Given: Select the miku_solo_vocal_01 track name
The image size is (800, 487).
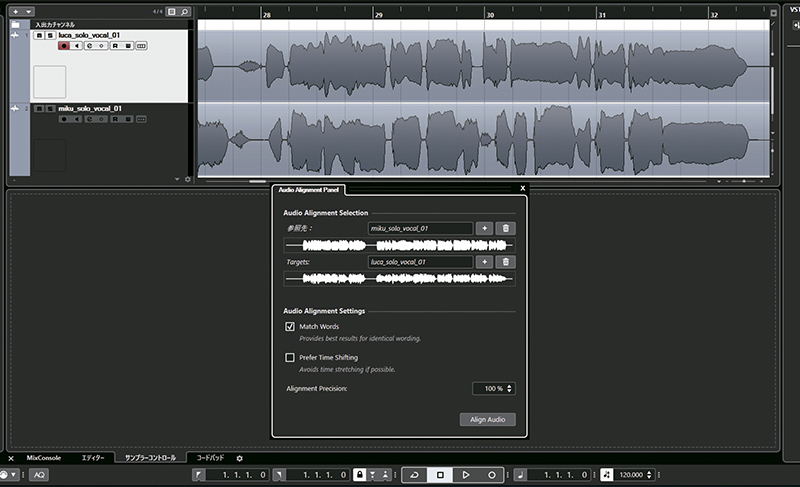Looking at the screenshot, I should (x=90, y=109).
